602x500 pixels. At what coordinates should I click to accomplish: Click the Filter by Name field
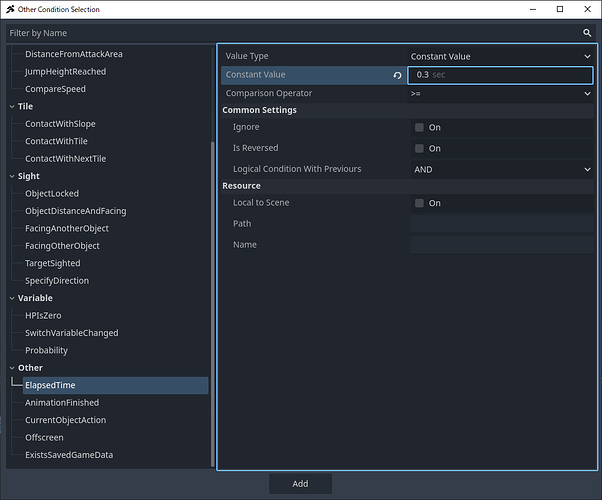[290, 33]
